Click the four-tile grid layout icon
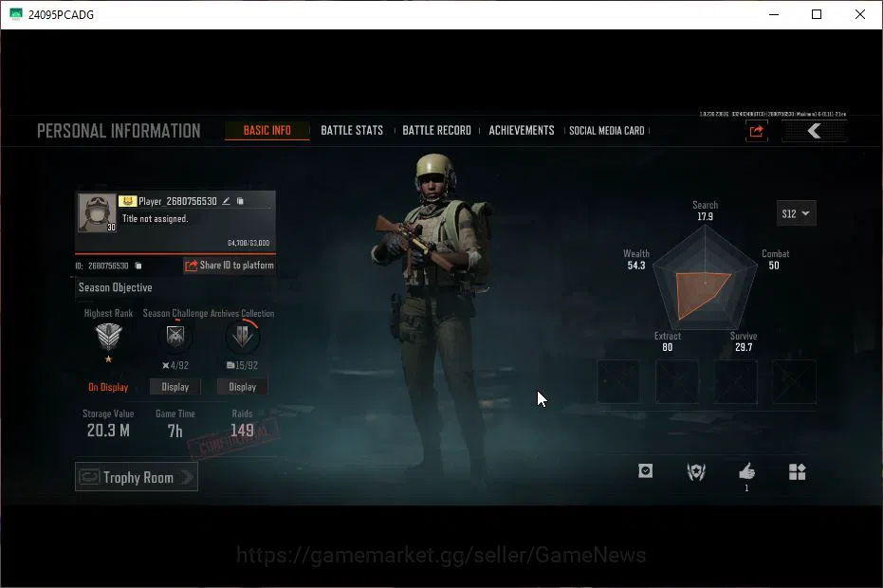The height and width of the screenshot is (588, 883). click(x=798, y=472)
